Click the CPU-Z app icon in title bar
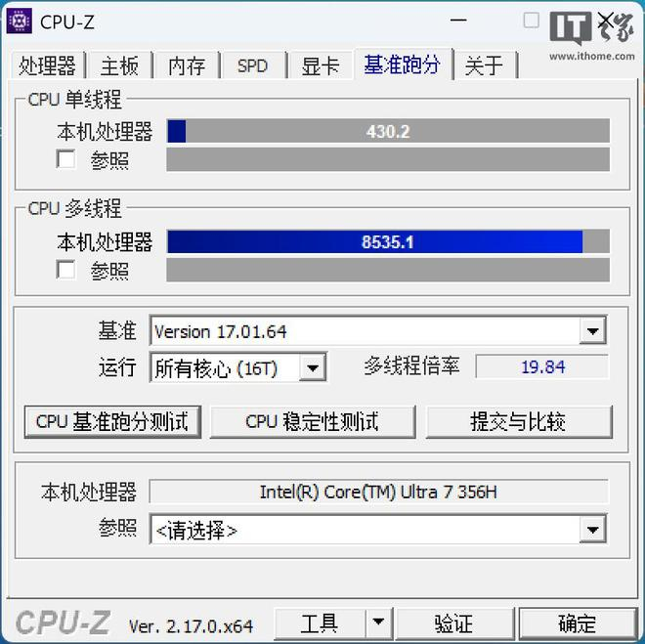Screen dimensions: 645x644 tap(19, 21)
